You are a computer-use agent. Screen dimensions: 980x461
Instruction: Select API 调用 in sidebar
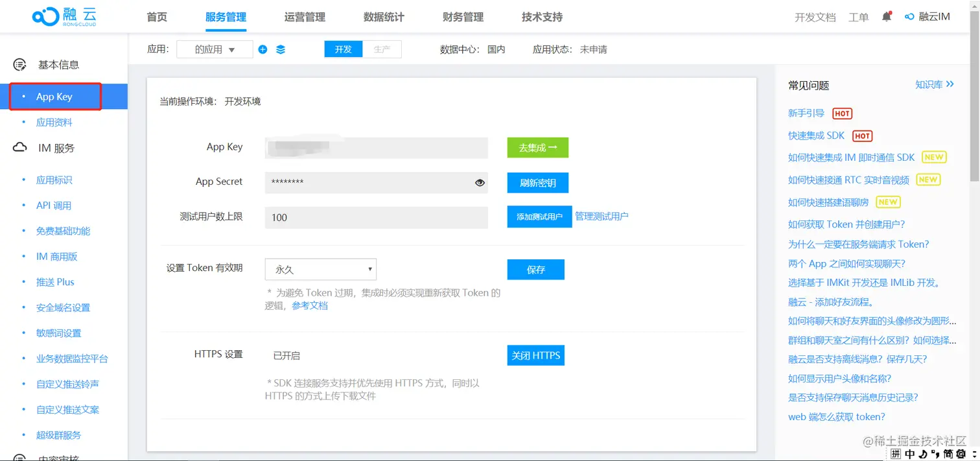click(x=54, y=206)
